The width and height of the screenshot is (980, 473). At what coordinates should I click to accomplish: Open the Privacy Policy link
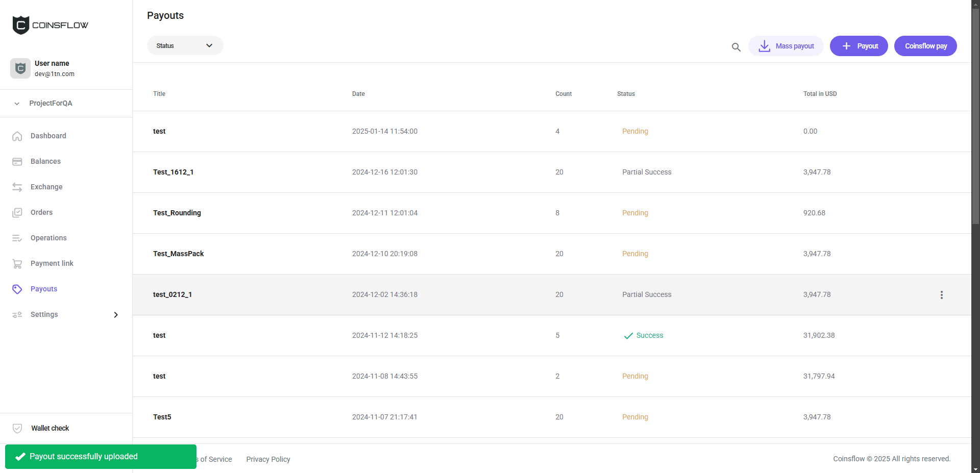point(268,459)
